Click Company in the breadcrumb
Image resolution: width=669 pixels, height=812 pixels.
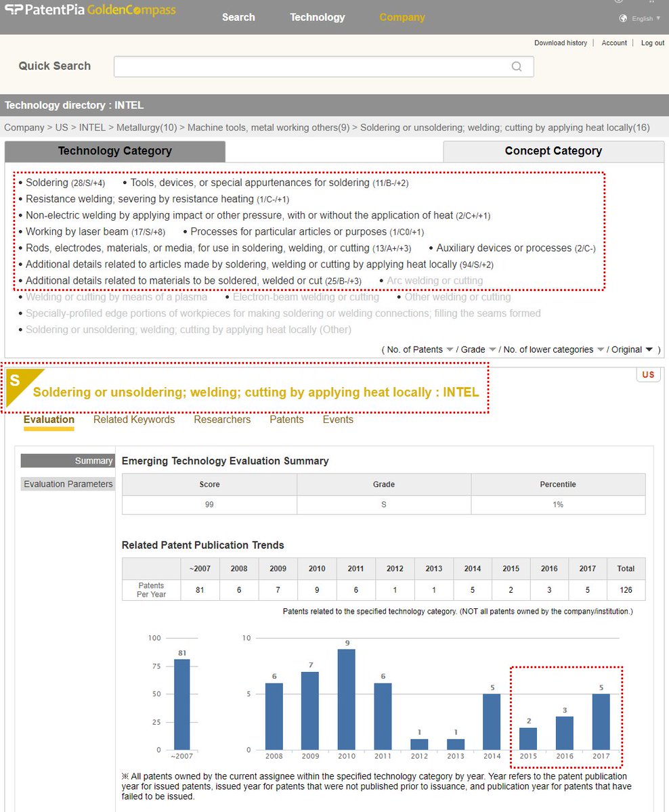24,127
